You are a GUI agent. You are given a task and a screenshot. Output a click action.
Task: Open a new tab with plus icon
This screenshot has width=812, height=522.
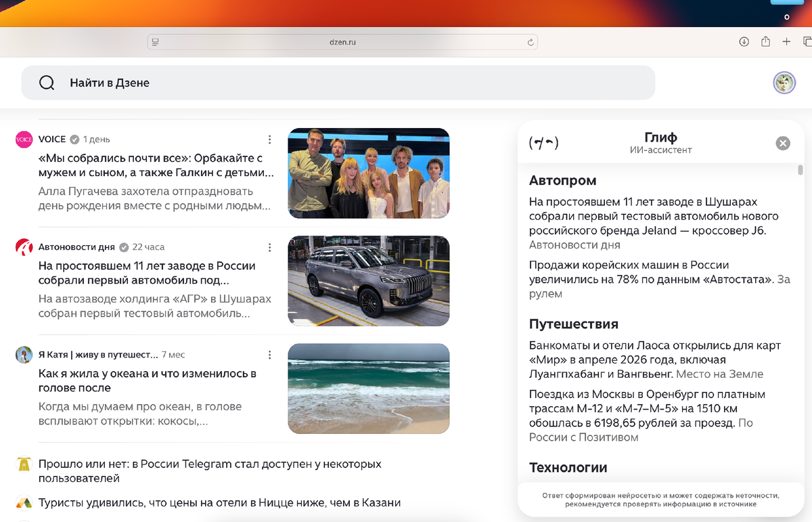tap(786, 42)
